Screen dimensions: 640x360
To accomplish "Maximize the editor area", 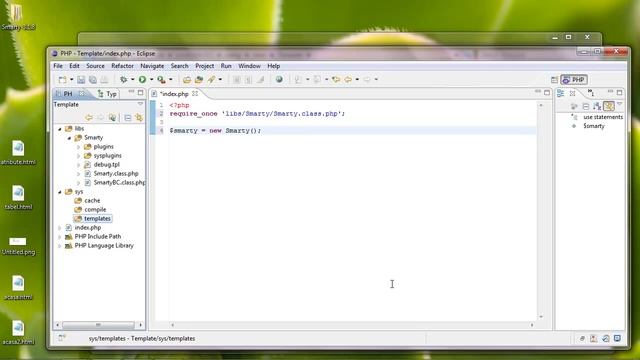I will (x=547, y=93).
